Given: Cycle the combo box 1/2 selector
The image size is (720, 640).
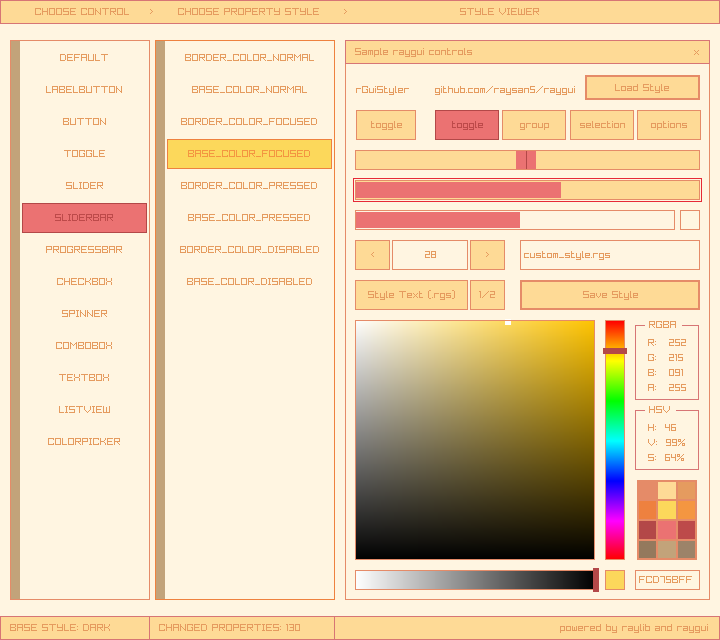Looking at the screenshot, I should pyautogui.click(x=487, y=295).
